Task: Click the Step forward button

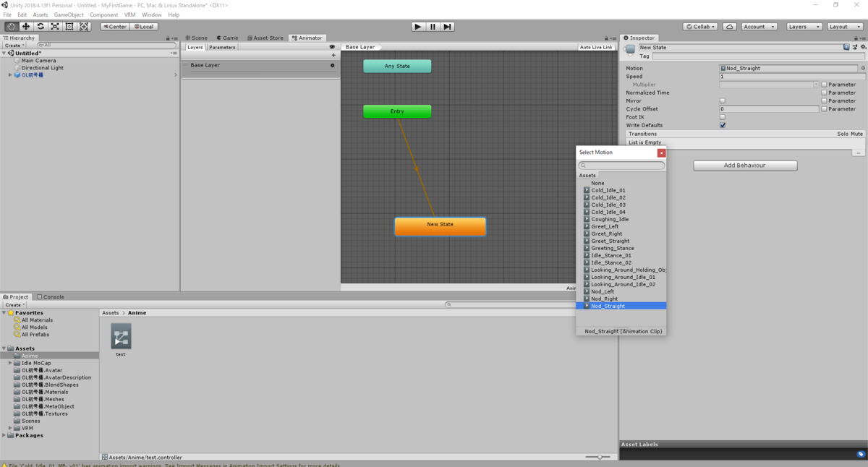Action: (x=448, y=27)
